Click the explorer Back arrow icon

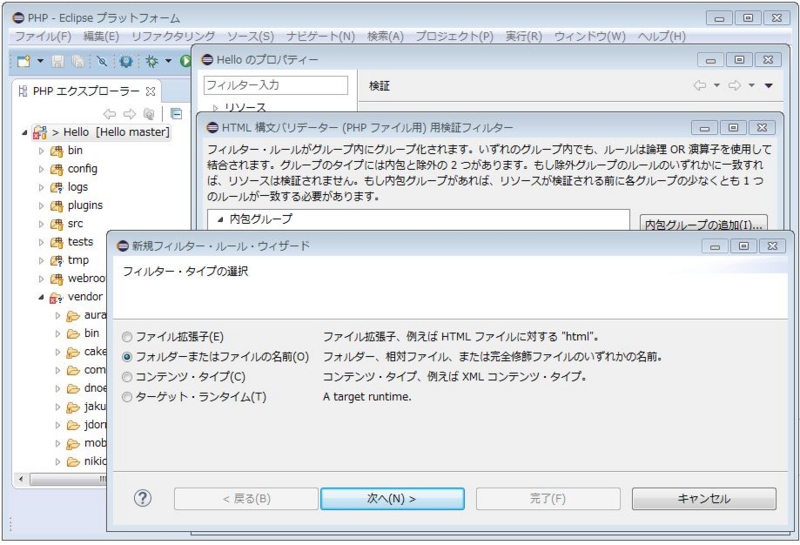(x=109, y=114)
